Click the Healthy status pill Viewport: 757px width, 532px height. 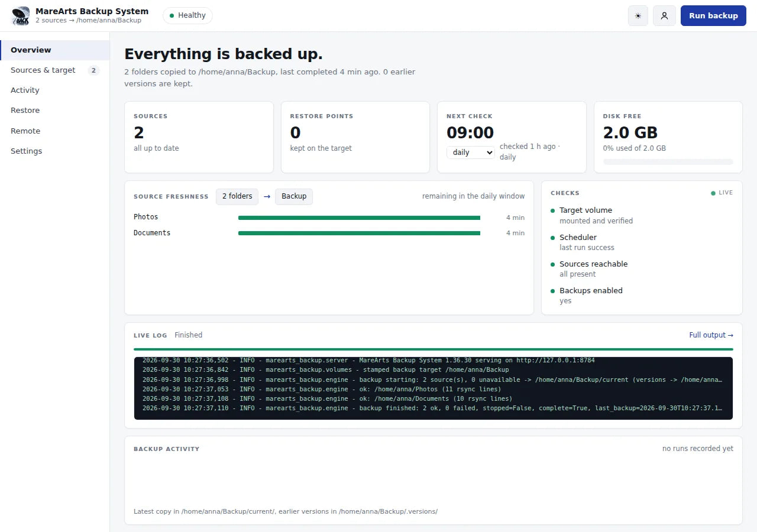coord(187,15)
